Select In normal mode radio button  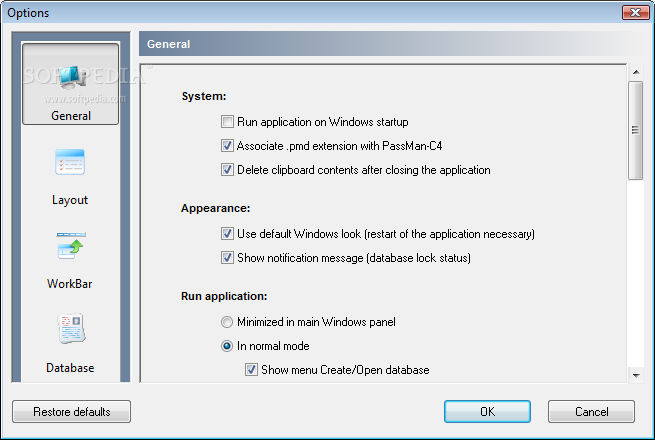click(x=227, y=346)
